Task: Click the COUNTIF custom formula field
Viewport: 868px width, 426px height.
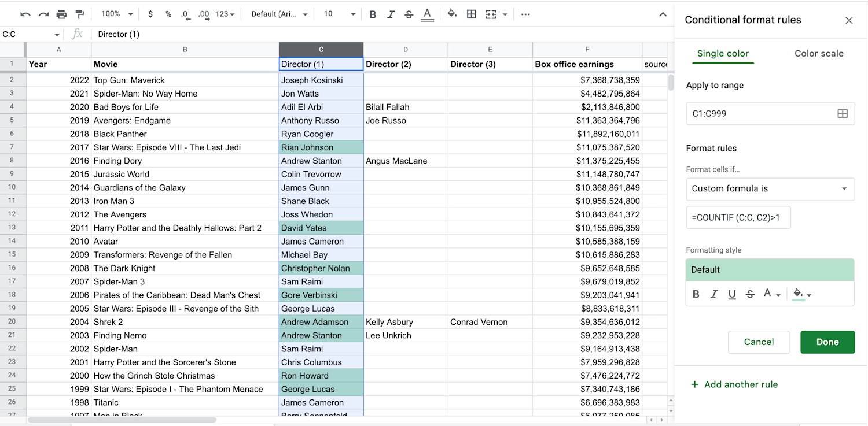Action: 738,218
